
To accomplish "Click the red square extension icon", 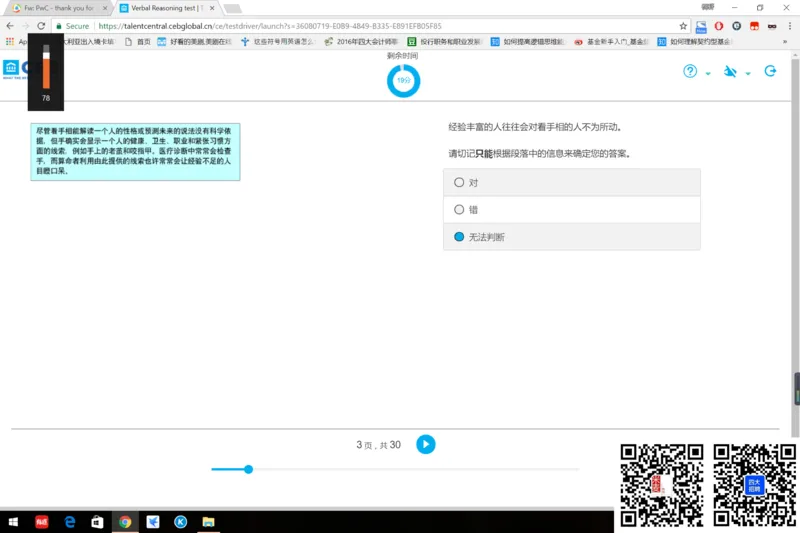I will [754, 26].
